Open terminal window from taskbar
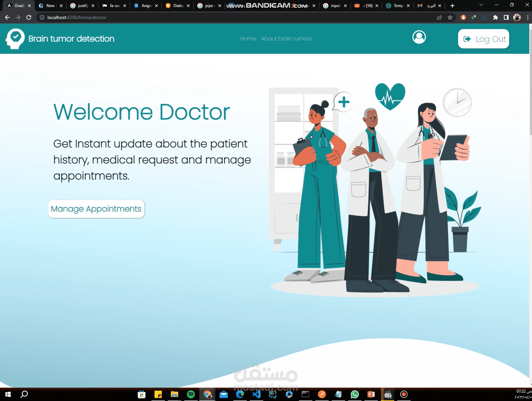This screenshot has width=532, height=401. coord(306,394)
